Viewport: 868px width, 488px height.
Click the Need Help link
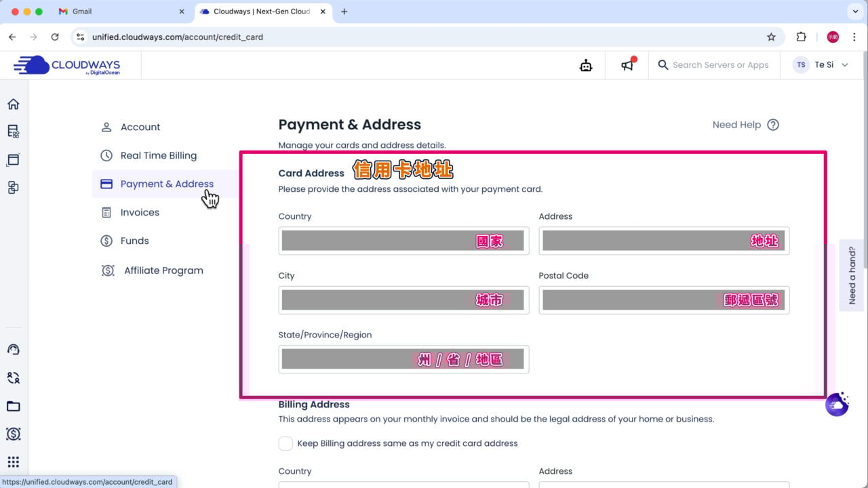(745, 125)
